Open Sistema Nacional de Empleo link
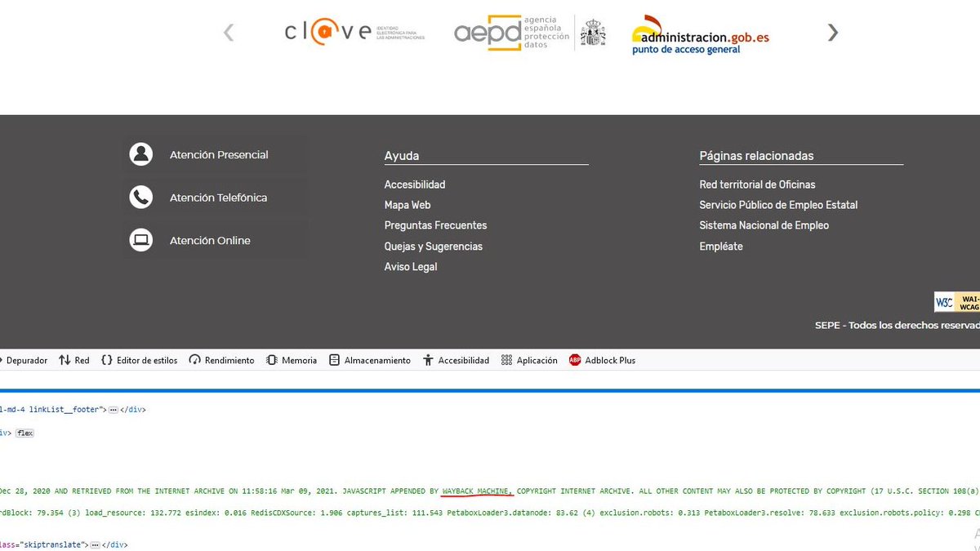 pos(764,225)
